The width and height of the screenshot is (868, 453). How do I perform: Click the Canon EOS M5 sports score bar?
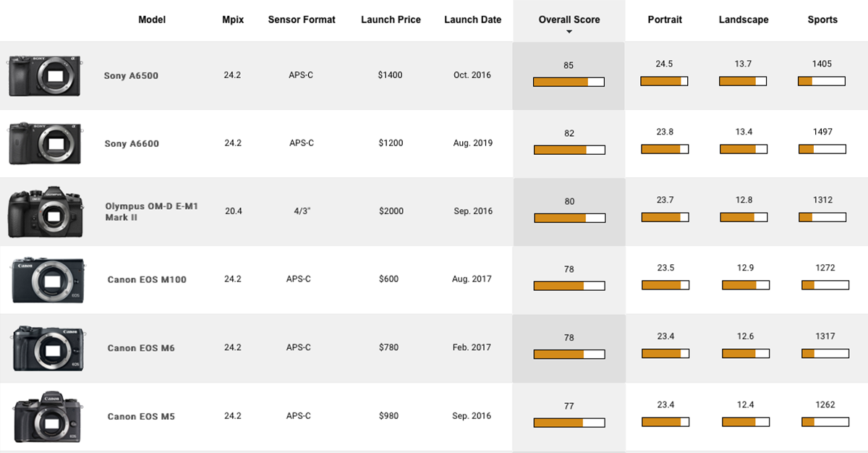pos(825,422)
